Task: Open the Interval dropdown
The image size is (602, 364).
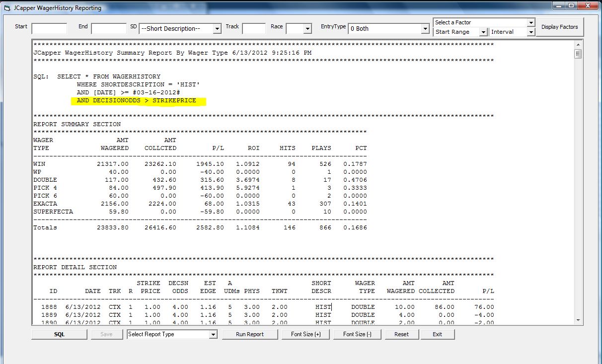Action: [530, 32]
